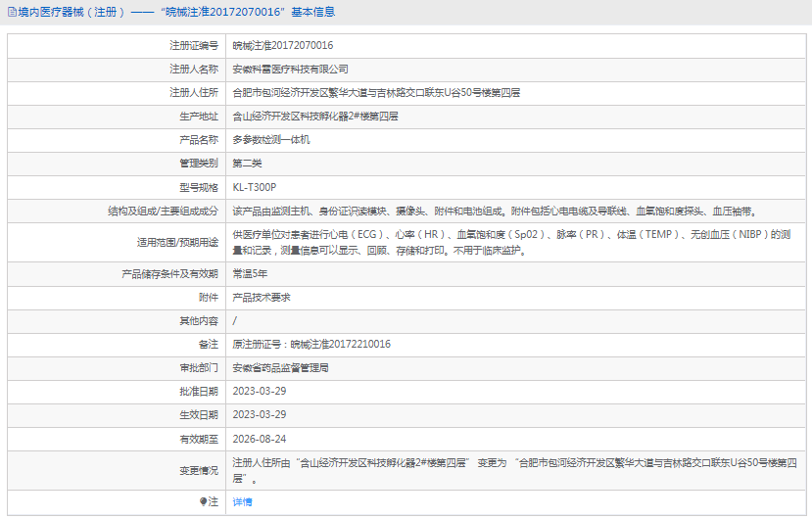This screenshot has width=812, height=519.
Task: Select the 注册人住所 address value
Action: pyautogui.click(x=376, y=93)
